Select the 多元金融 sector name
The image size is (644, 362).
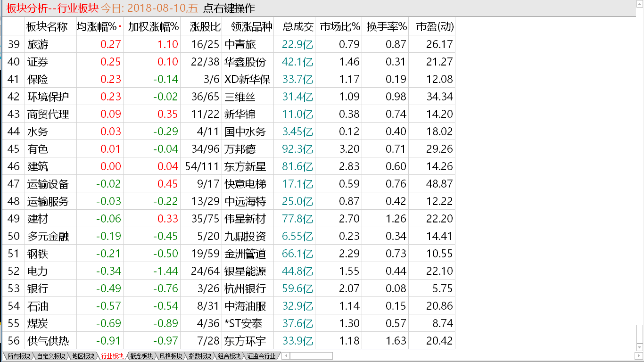(48, 236)
